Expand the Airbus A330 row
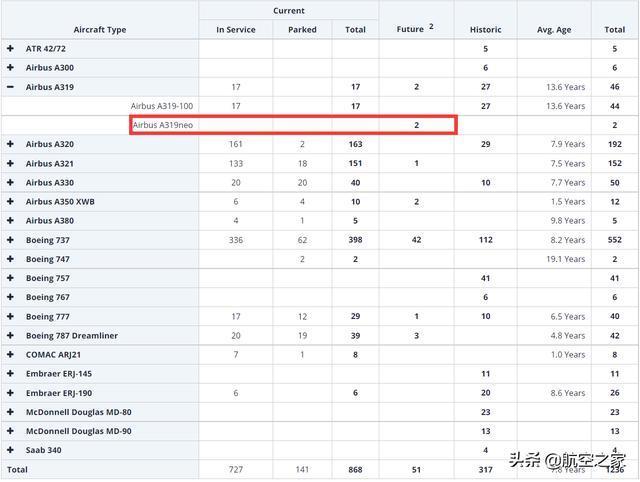The image size is (640, 482). point(11,182)
